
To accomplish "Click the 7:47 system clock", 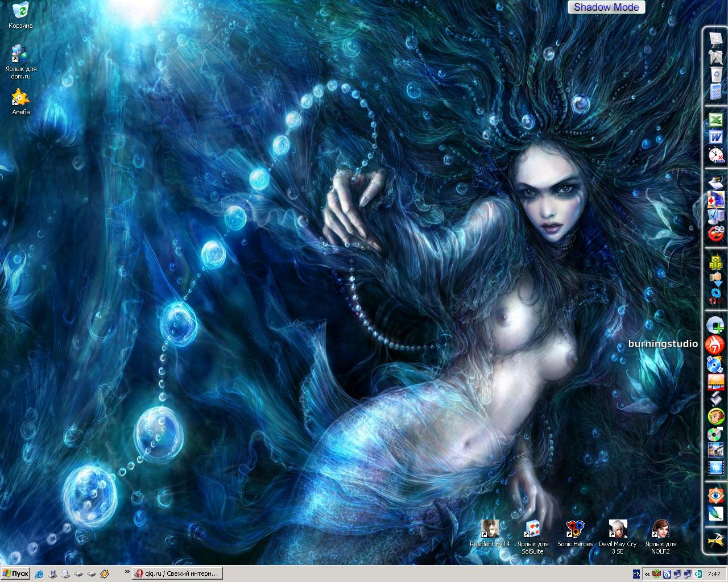I will (714, 574).
